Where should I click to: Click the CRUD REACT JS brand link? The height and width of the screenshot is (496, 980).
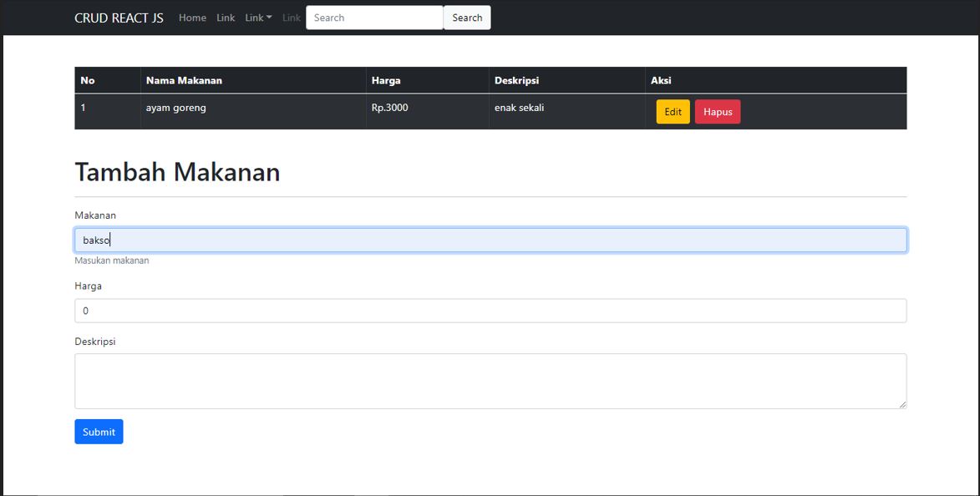click(x=119, y=18)
